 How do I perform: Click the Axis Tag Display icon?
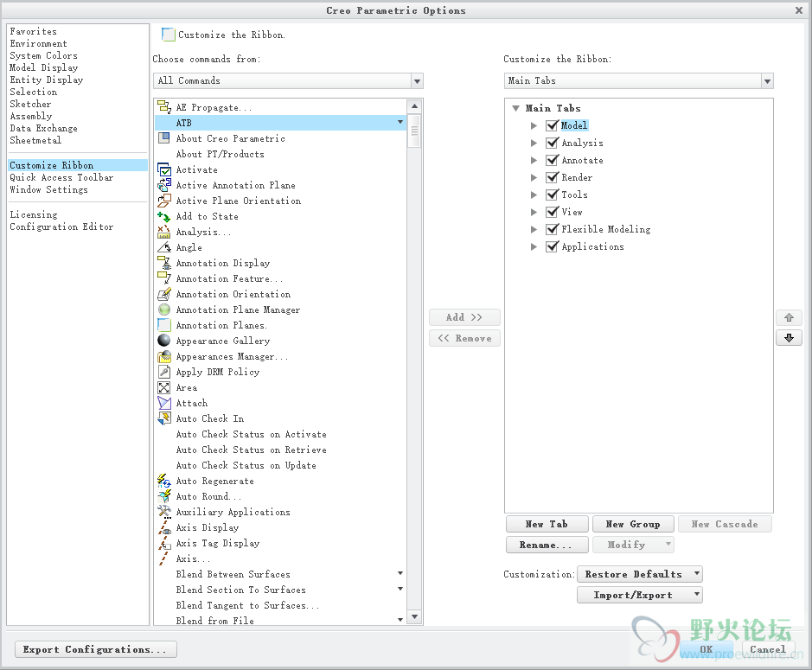tap(164, 543)
